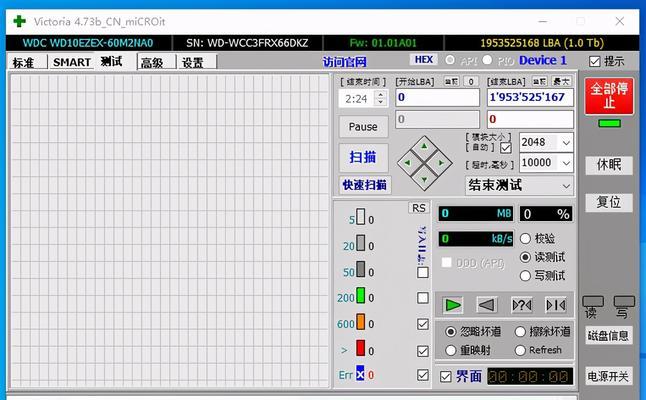
Task: Click the RS button above the checkboxes
Action: (x=418, y=208)
